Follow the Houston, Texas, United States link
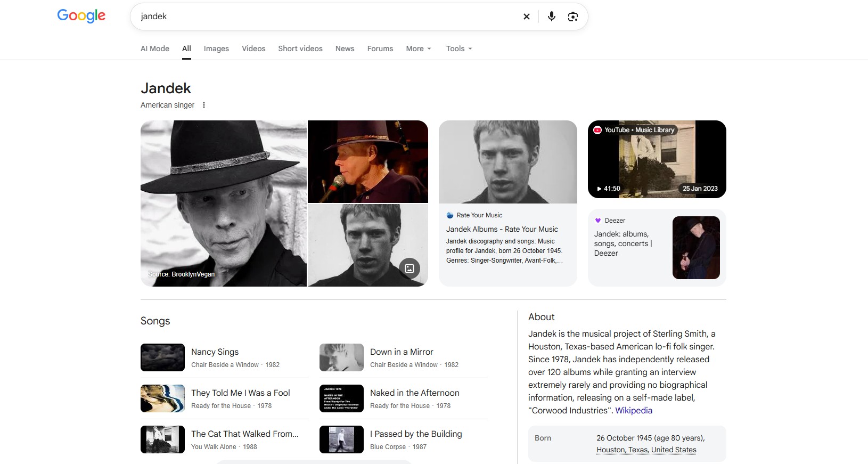868x464 pixels. [646, 450]
